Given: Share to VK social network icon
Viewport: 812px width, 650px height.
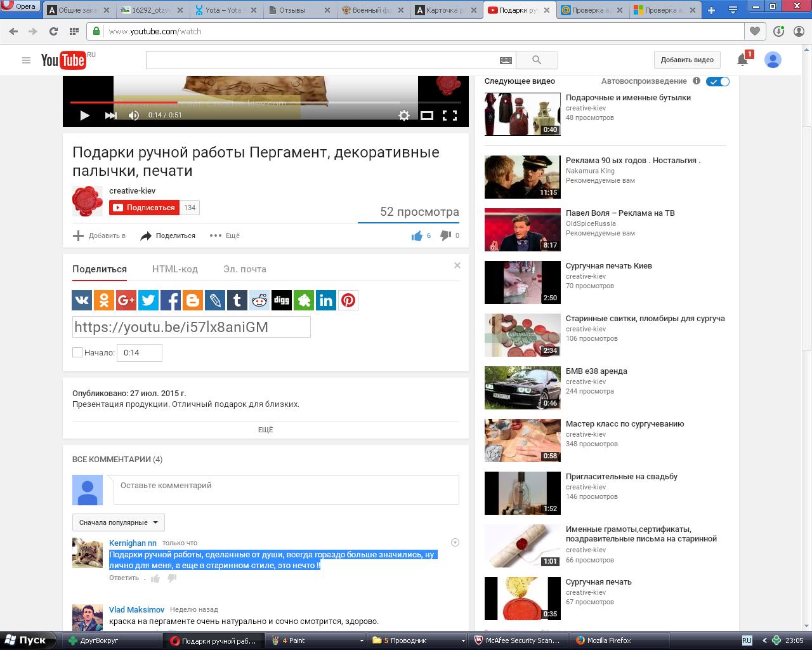Looking at the screenshot, I should pos(82,300).
